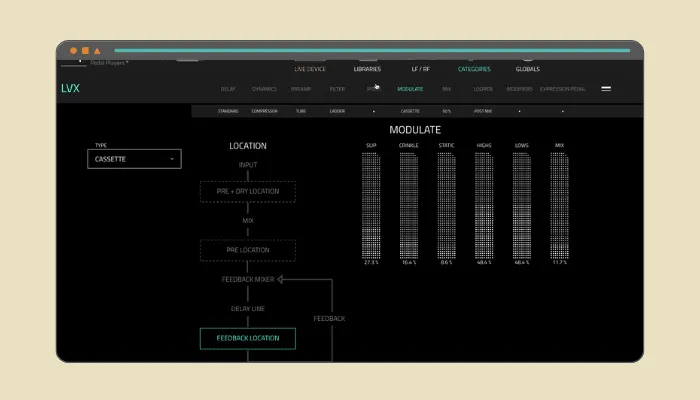Adjust the SLIP slider bar
The image size is (700, 400).
371,205
